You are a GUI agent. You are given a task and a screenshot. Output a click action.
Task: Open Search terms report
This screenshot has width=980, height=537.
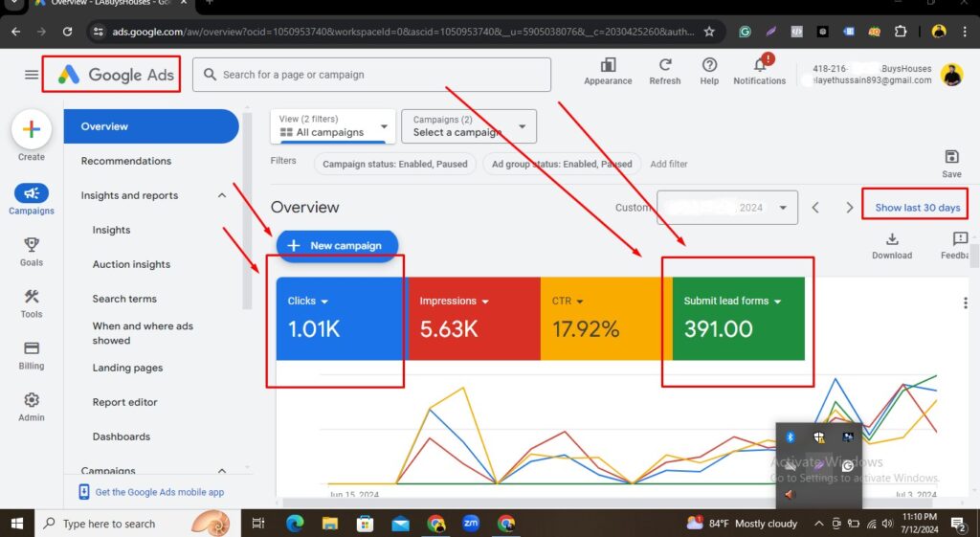(x=124, y=299)
